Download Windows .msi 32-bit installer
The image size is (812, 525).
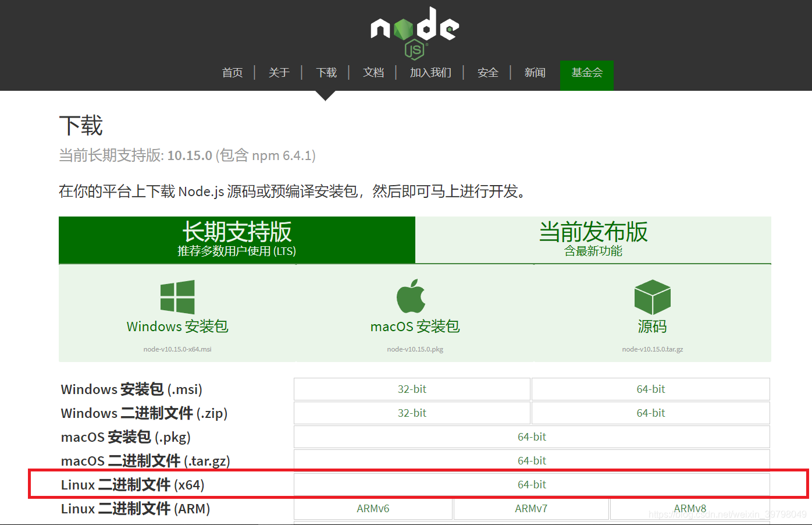tap(412, 389)
